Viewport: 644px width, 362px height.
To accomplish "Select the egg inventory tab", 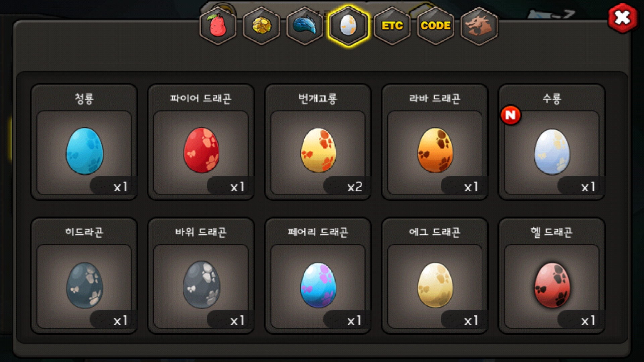I will click(x=348, y=26).
